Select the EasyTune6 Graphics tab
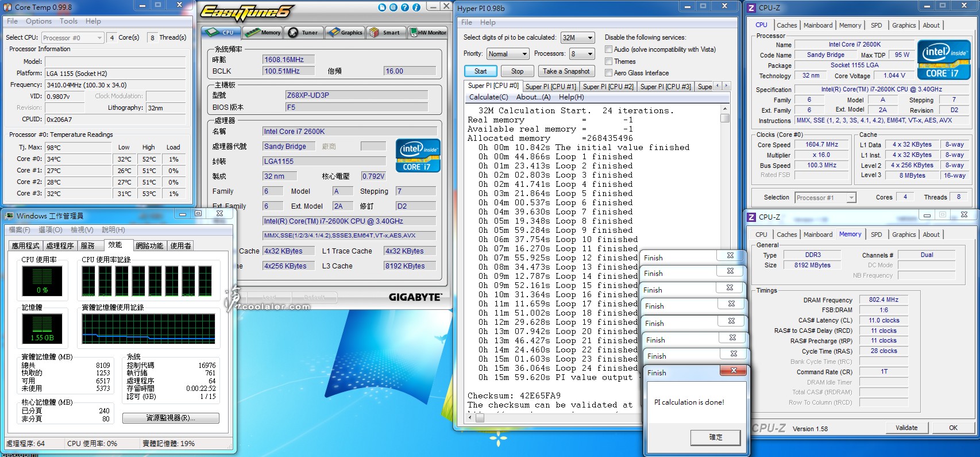980x457 pixels. 345,32
